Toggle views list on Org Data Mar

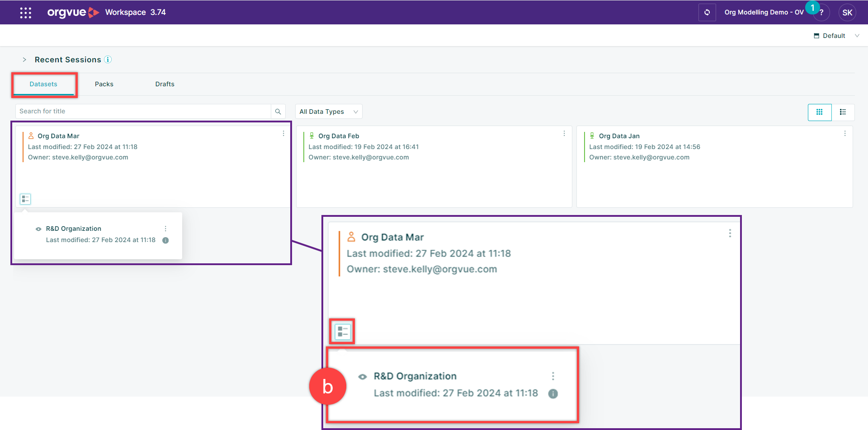pos(25,199)
